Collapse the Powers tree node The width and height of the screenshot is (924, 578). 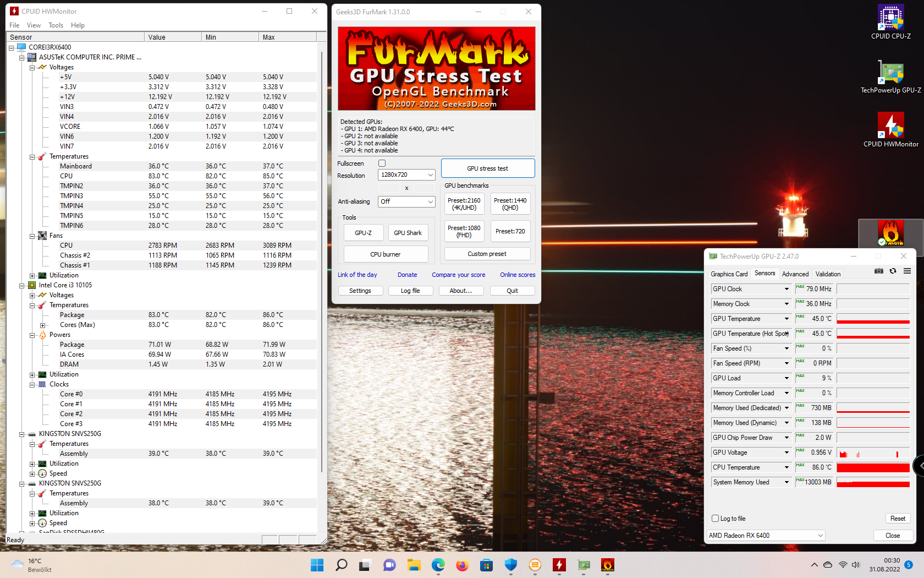pyautogui.click(x=32, y=335)
